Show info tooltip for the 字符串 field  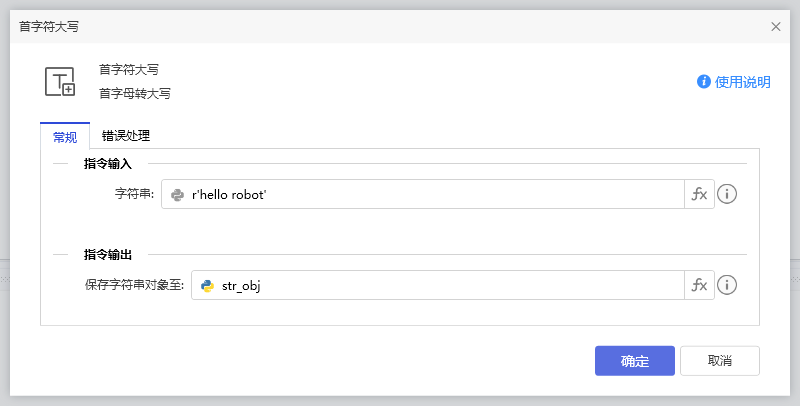[728, 195]
